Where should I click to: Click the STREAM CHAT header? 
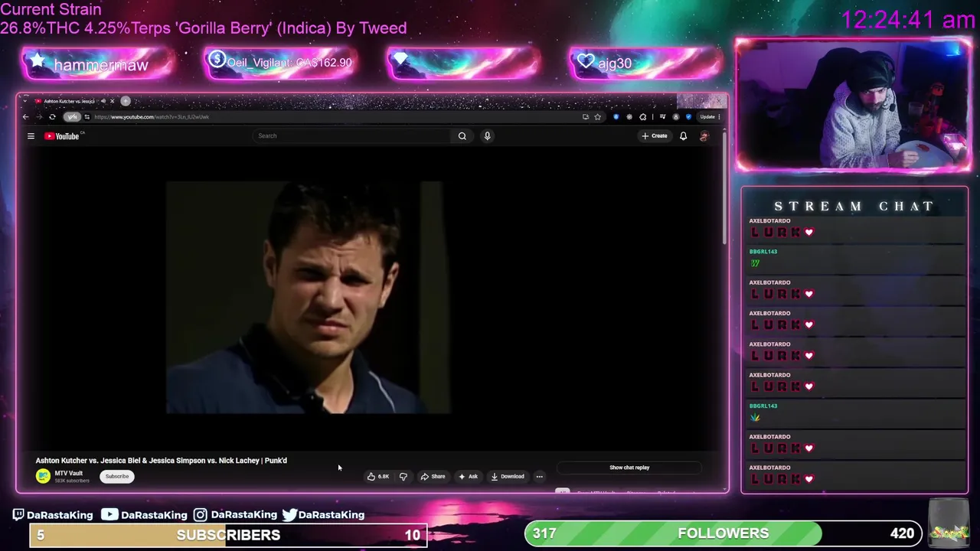(854, 206)
